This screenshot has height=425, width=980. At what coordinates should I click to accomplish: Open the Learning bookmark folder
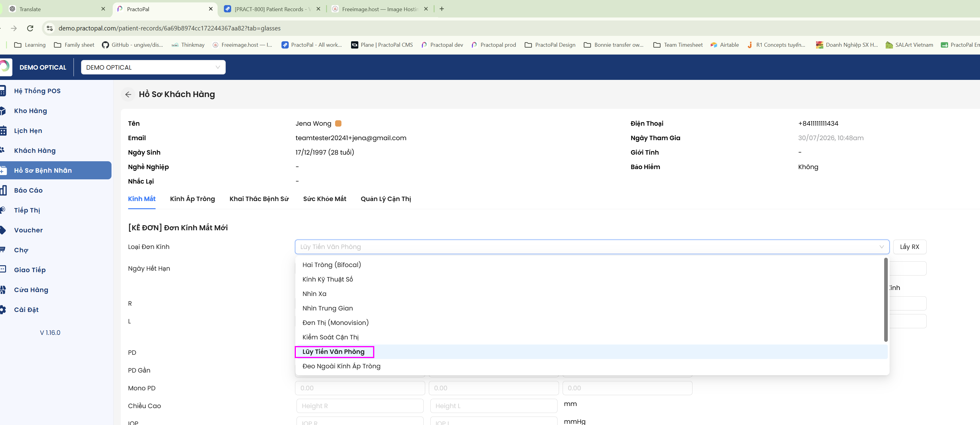pyautogui.click(x=30, y=45)
